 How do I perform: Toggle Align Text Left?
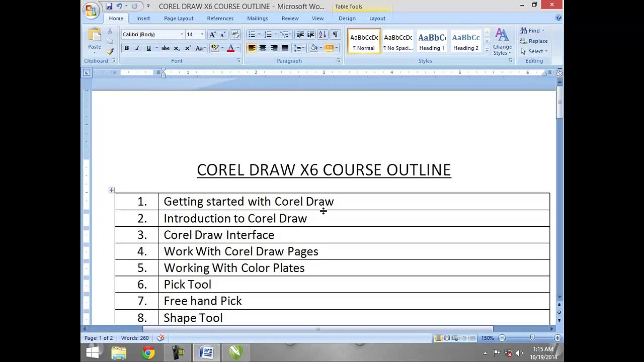point(252,48)
